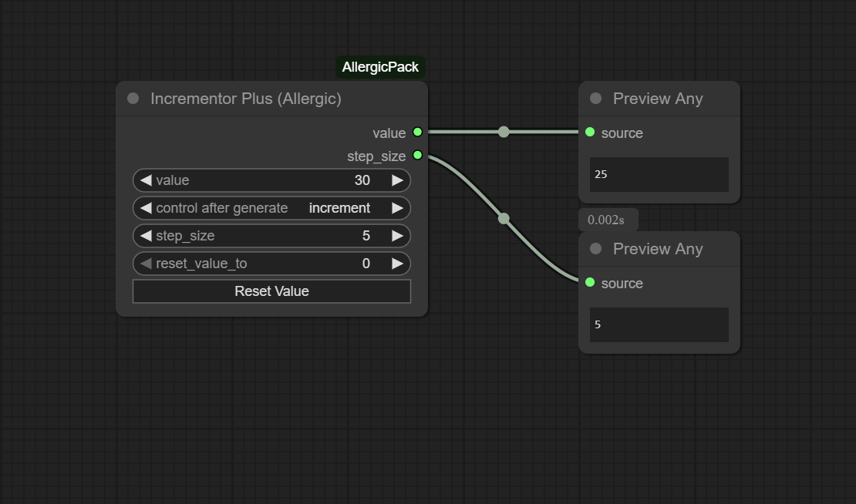Click the value field showing 30
The height and width of the screenshot is (504, 856).
[x=272, y=180]
